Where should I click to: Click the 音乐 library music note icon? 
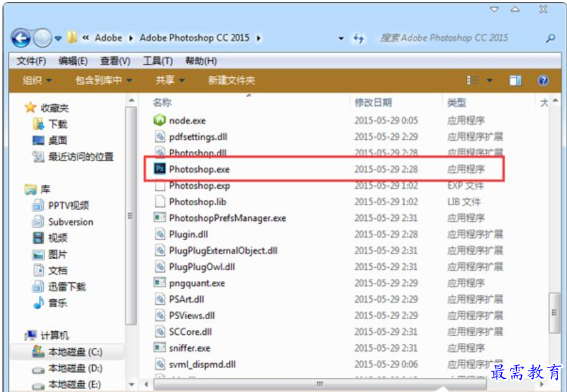pos(38,303)
